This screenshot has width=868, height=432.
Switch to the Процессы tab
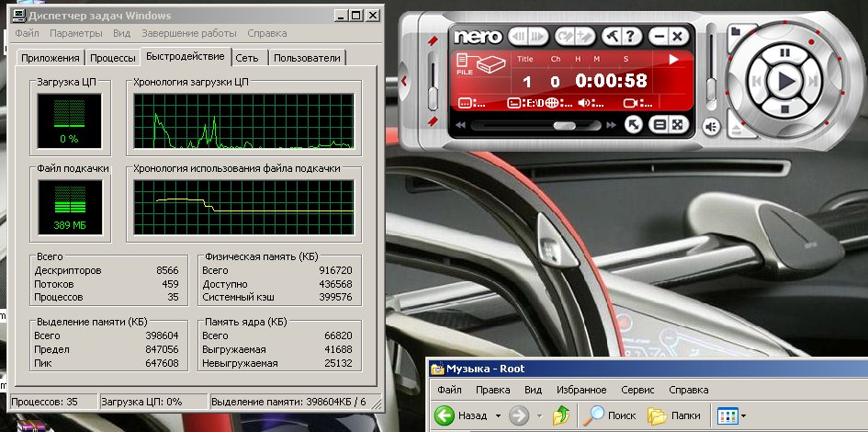[113, 58]
